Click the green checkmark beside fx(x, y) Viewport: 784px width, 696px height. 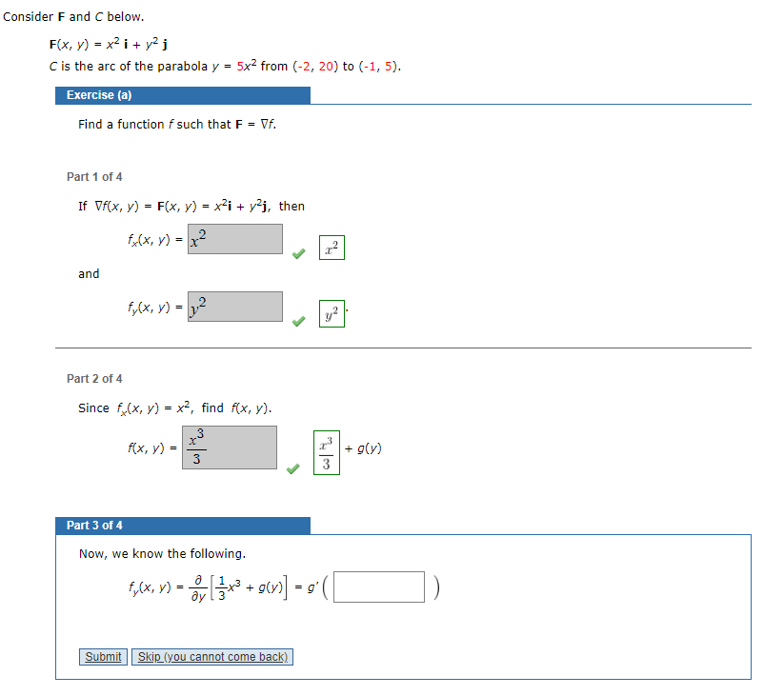click(x=297, y=253)
